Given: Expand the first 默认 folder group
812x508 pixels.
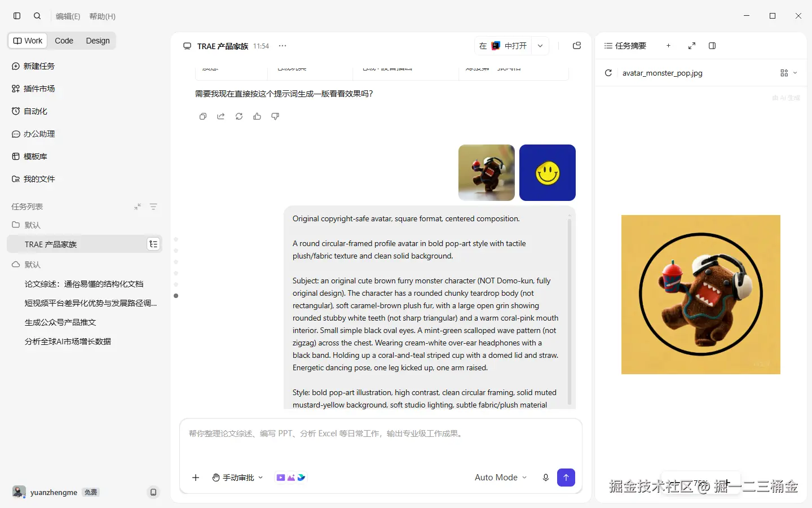Looking at the screenshot, I should coord(27,225).
